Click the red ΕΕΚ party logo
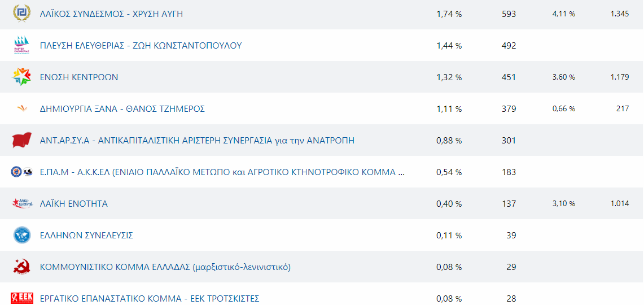 tap(22, 298)
